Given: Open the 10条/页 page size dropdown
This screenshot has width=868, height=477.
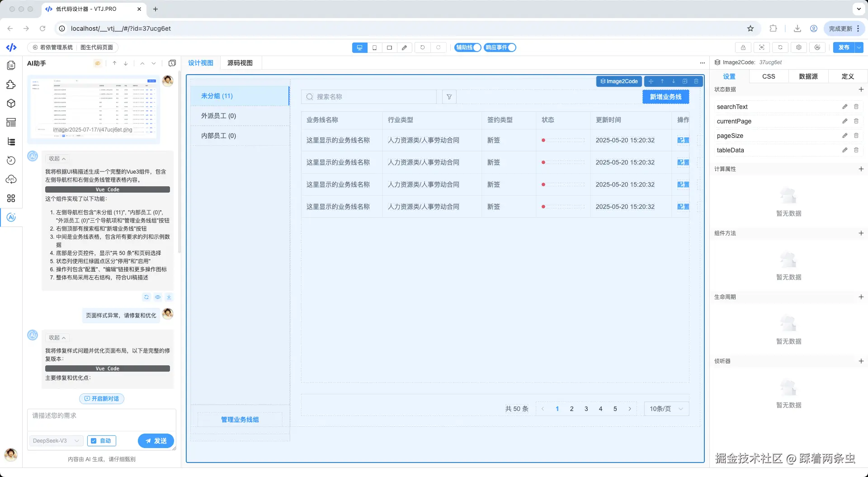Looking at the screenshot, I should [666, 409].
